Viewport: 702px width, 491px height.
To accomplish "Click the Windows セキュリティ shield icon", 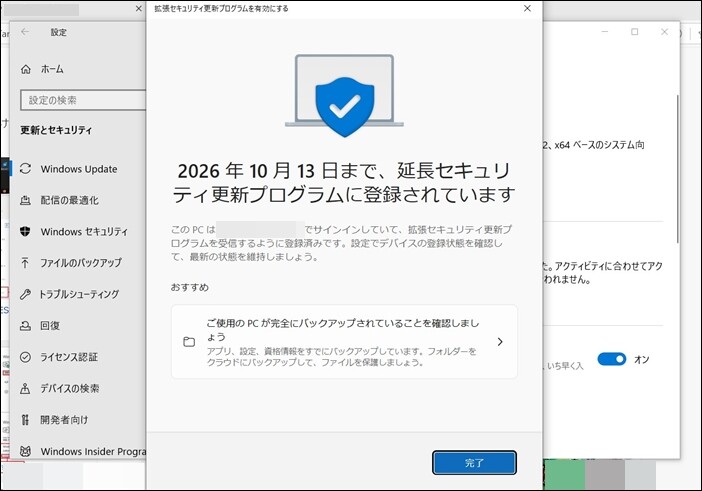I will [x=26, y=231].
